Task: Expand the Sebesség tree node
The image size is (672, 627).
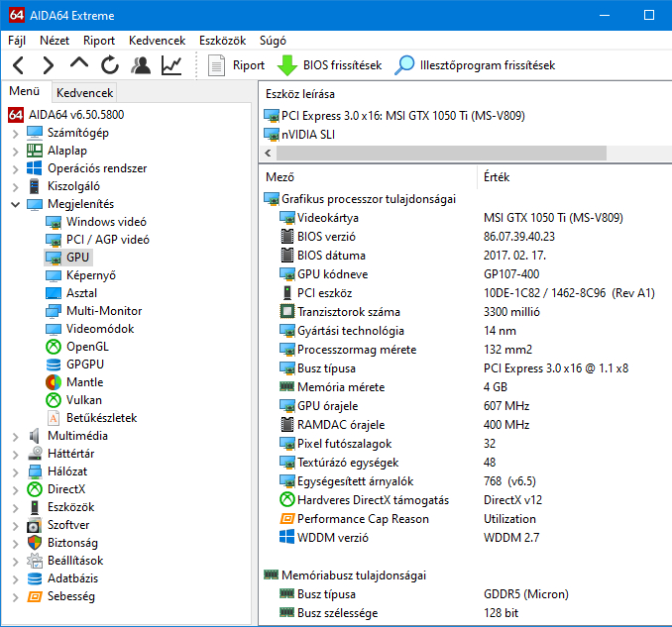Action: pos(16,597)
